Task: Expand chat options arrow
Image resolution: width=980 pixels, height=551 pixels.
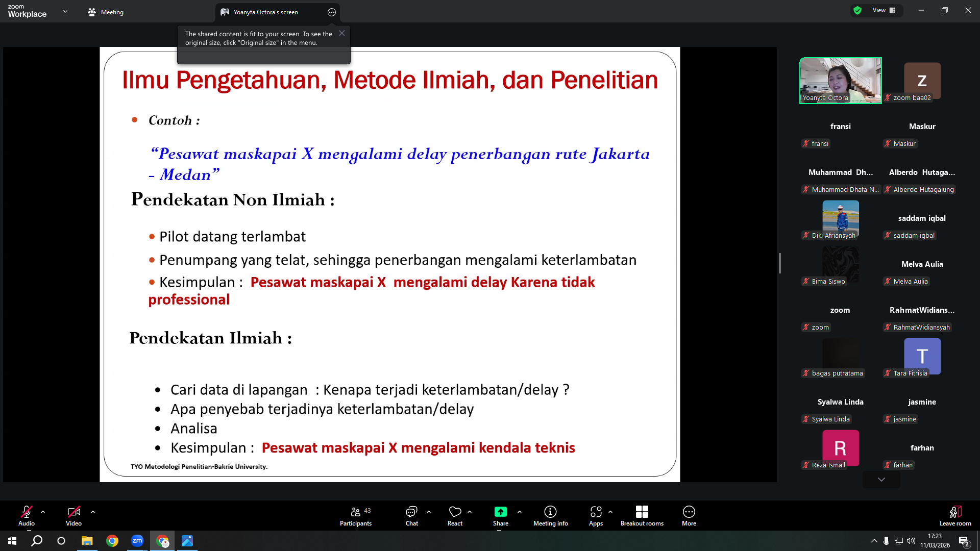Action: click(429, 511)
